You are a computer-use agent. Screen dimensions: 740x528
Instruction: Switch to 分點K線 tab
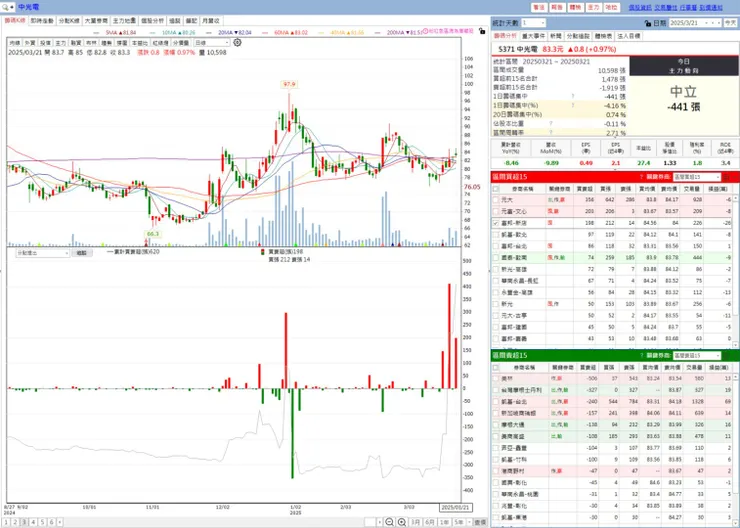pyautogui.click(x=69, y=21)
